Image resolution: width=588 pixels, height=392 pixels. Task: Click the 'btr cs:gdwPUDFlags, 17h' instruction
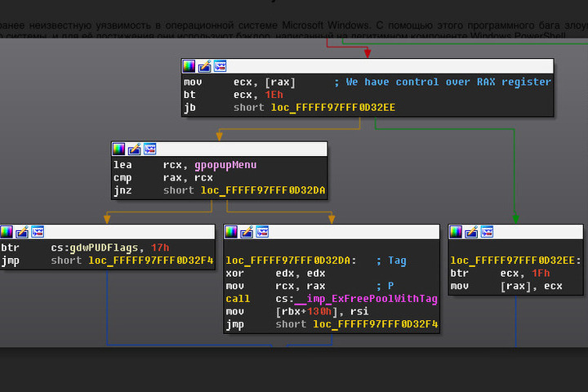(x=85, y=247)
